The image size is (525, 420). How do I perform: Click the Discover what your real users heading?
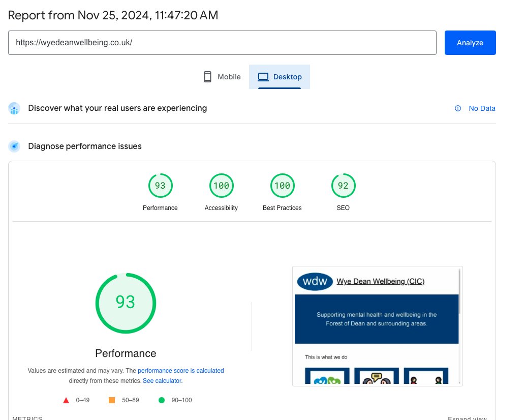[x=117, y=108]
